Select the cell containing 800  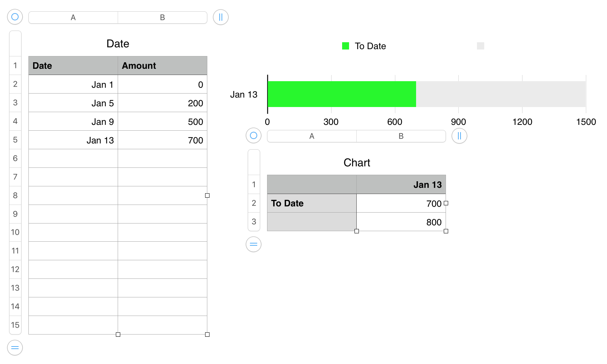pyautogui.click(x=401, y=222)
